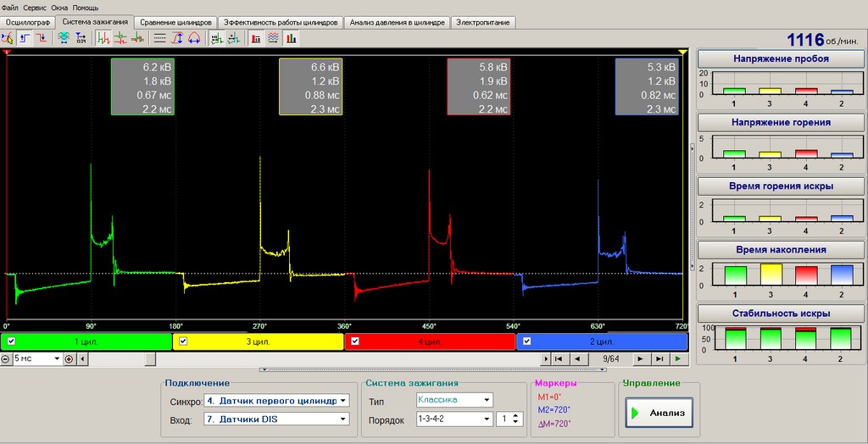868x444 pixels.
Task: Switch to the Электропитание tab
Action: coord(484,23)
